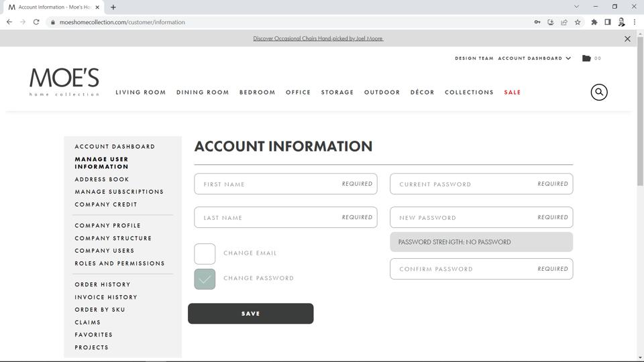Expand the Account Dashboard header dropdown
The image size is (644, 362).
pos(535,58)
